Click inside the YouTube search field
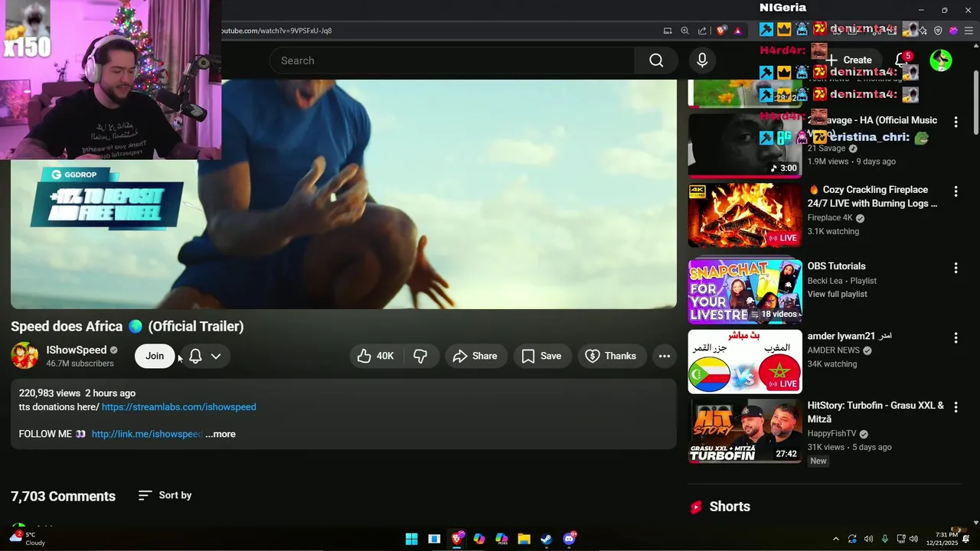This screenshot has width=980, height=551. (x=452, y=60)
